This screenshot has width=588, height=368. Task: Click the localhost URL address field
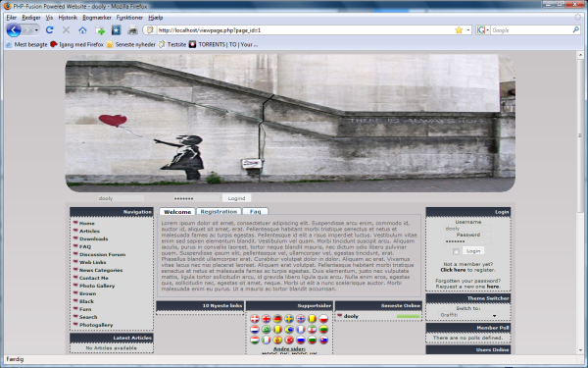click(x=305, y=30)
